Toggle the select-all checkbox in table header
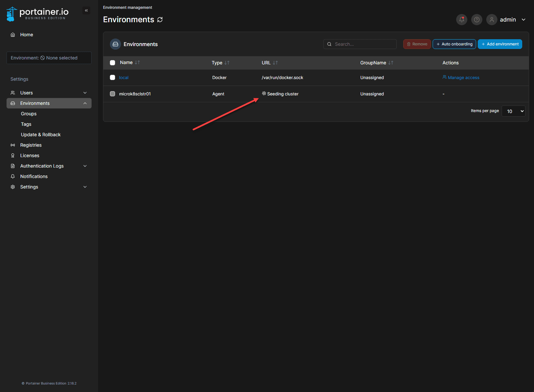 pyautogui.click(x=112, y=63)
